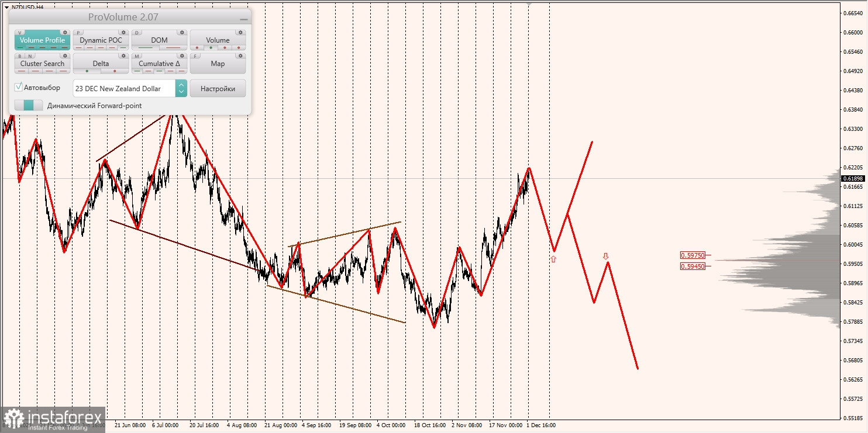Toggle green dot segment under Delta
Screen dimensions: 868x433
[87, 71]
